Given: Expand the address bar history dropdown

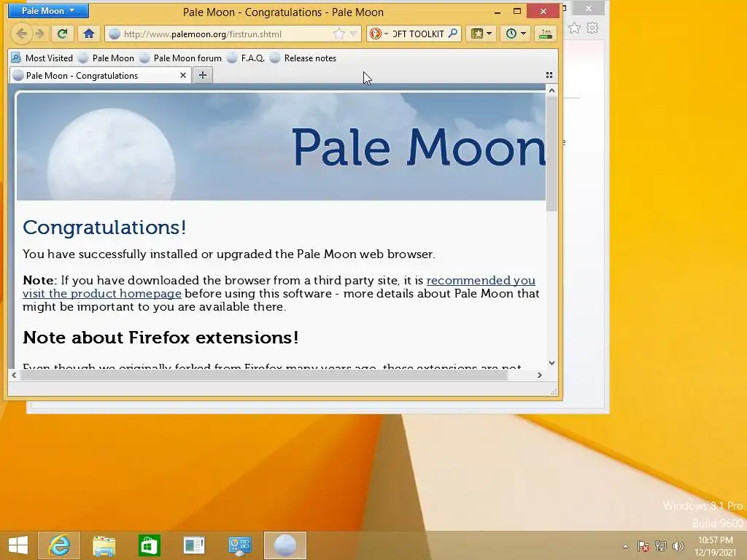Looking at the screenshot, I should 354,34.
